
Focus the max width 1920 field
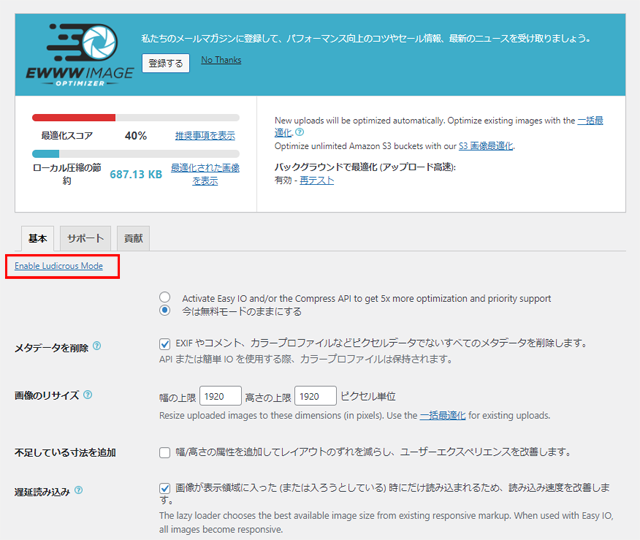point(220,396)
